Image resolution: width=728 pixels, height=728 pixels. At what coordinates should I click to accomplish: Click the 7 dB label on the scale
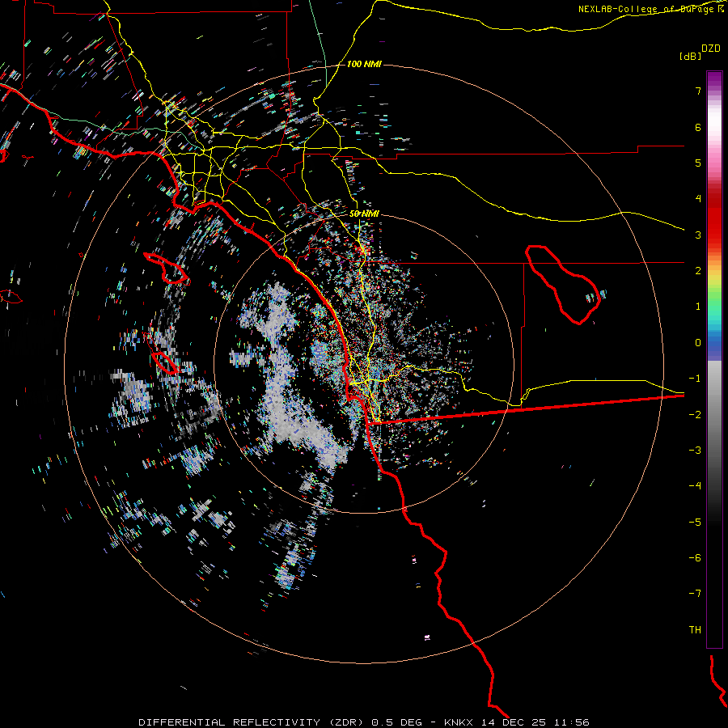698,91
